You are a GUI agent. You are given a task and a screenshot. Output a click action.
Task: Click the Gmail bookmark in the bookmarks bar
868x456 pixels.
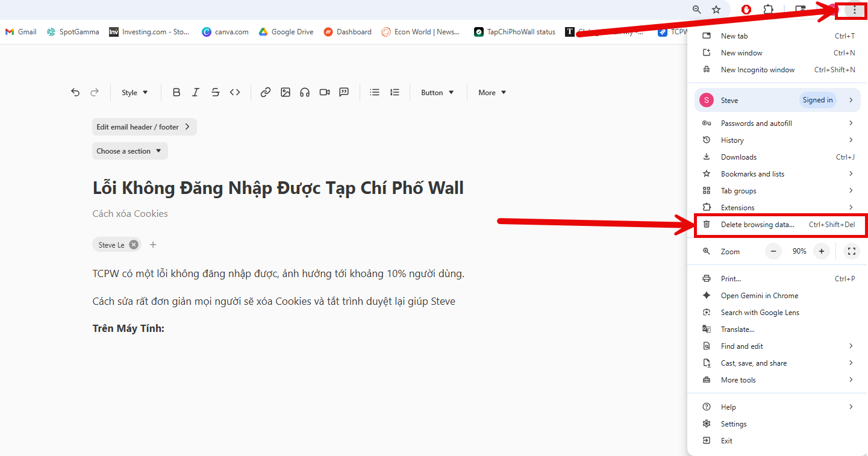pos(21,32)
